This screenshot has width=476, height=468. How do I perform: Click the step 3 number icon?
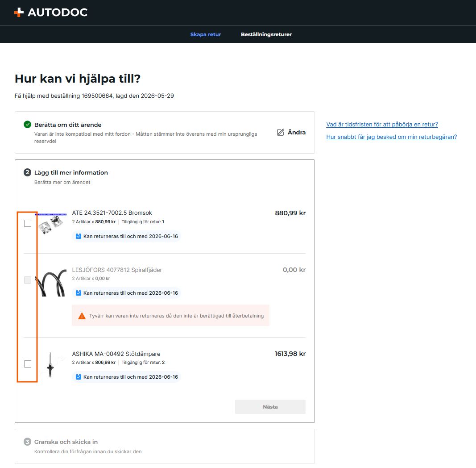[27, 442]
